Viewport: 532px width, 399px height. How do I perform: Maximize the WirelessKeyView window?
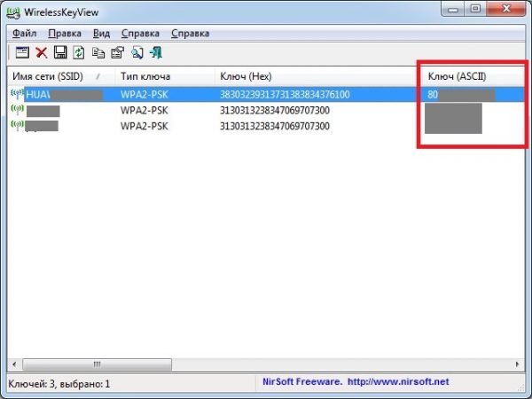(x=475, y=10)
